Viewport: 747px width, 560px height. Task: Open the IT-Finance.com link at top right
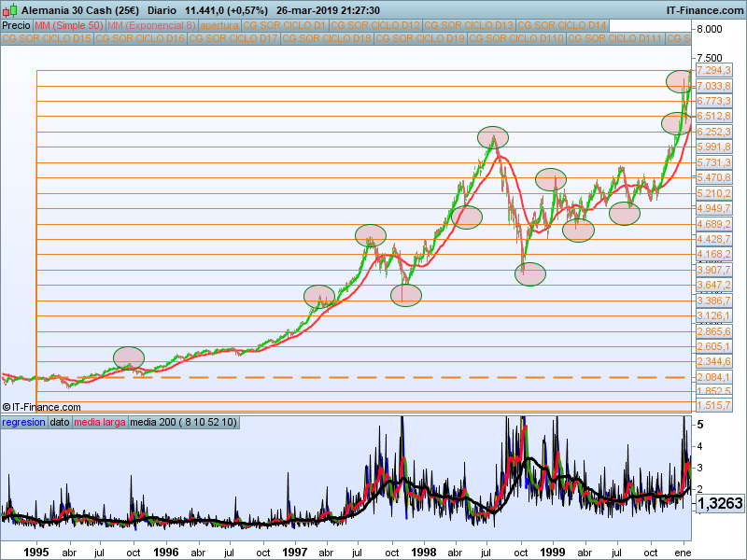(x=704, y=8)
